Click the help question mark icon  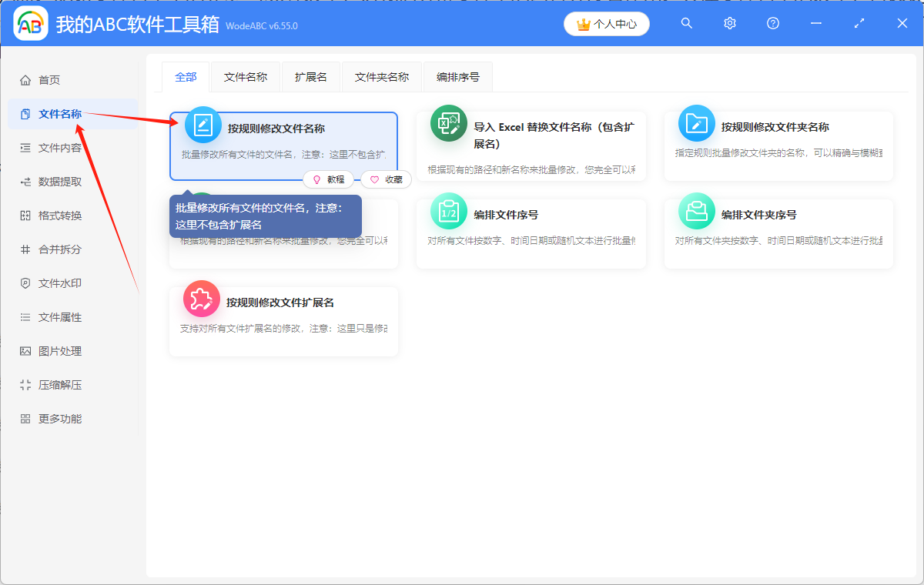(772, 23)
